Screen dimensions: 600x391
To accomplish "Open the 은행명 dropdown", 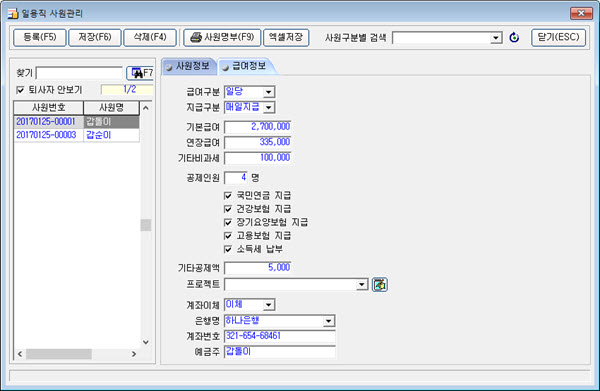I will tap(328, 321).
